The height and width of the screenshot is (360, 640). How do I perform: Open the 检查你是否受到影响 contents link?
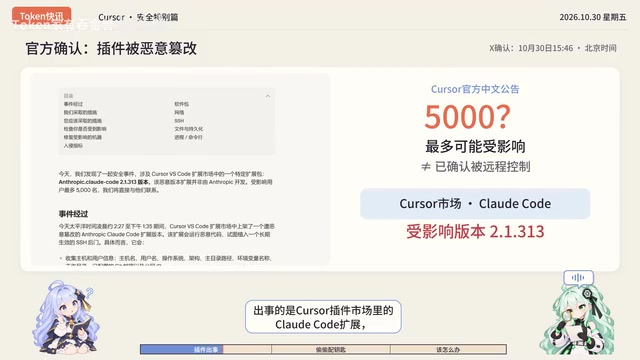[85, 129]
